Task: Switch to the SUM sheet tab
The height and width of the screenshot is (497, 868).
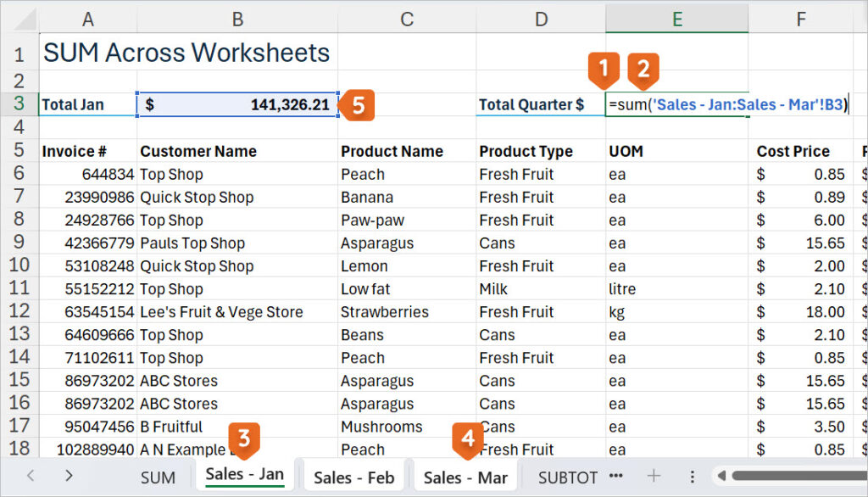Action: (158, 477)
